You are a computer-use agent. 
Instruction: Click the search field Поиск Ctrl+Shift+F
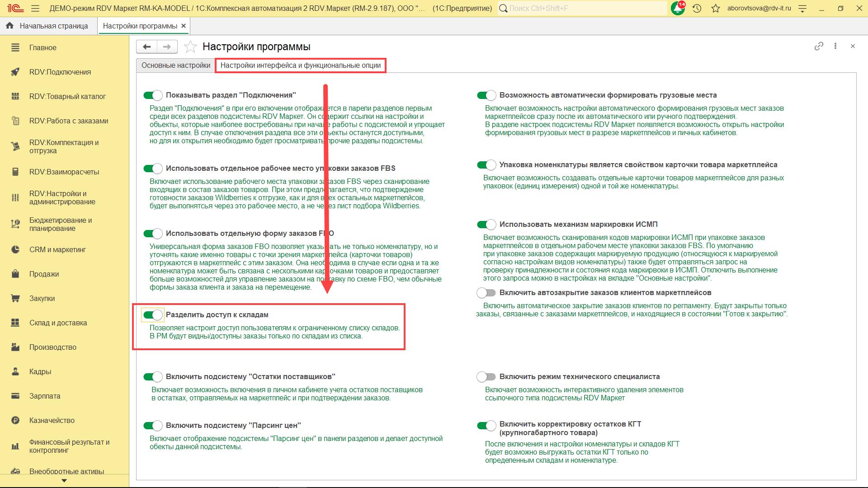pyautogui.click(x=583, y=8)
